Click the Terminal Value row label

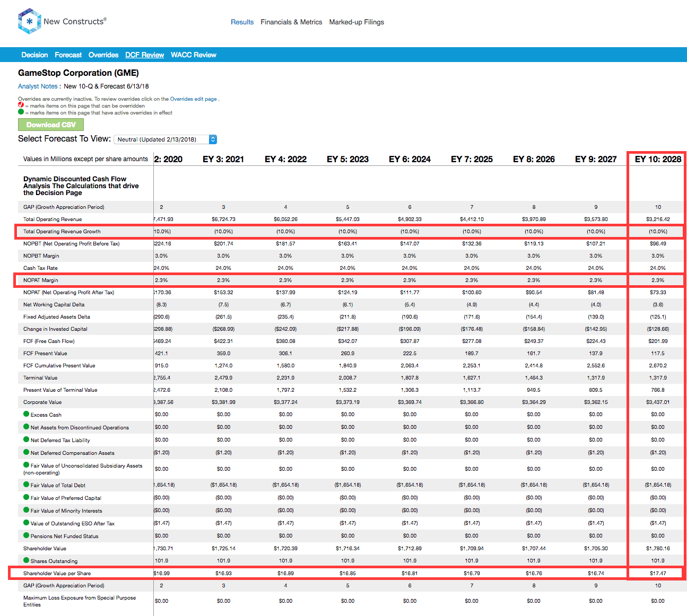40,378
